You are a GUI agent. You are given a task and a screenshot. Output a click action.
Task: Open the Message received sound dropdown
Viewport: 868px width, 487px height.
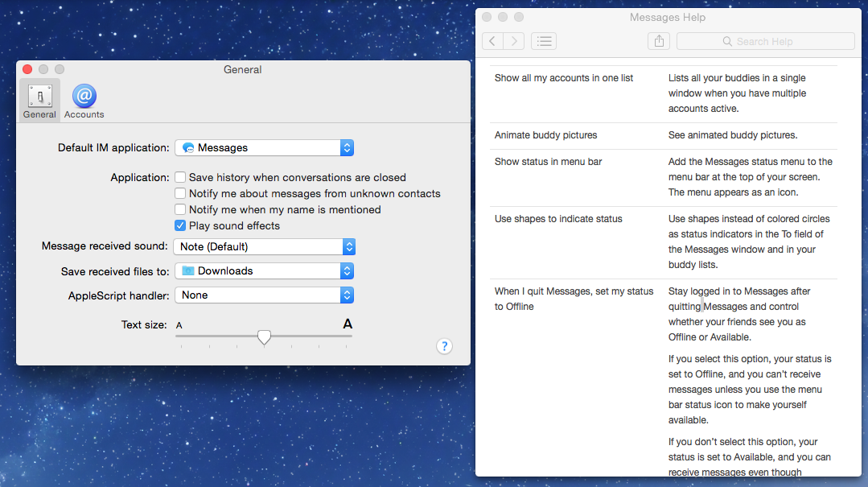click(264, 246)
